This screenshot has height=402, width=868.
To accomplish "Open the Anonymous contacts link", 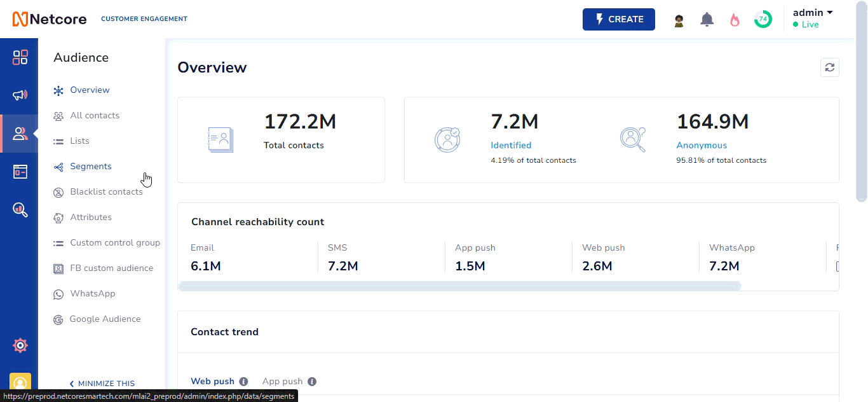I will (x=702, y=146).
